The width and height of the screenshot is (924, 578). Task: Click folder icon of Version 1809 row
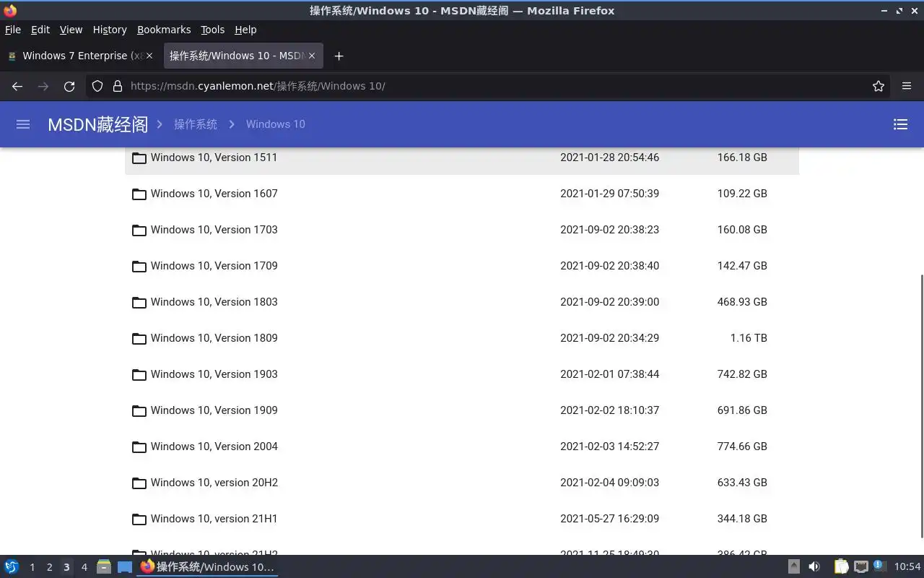coord(139,338)
